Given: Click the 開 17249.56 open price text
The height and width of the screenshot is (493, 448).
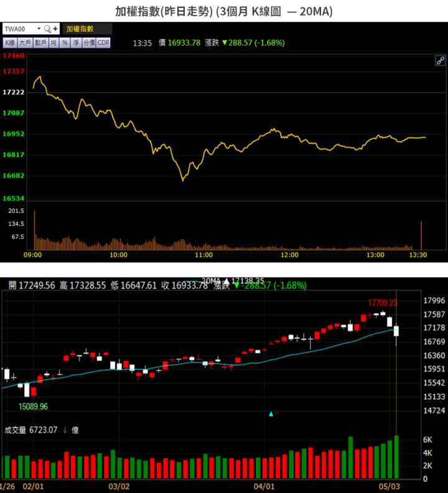Looking at the screenshot, I should pyautogui.click(x=32, y=286).
